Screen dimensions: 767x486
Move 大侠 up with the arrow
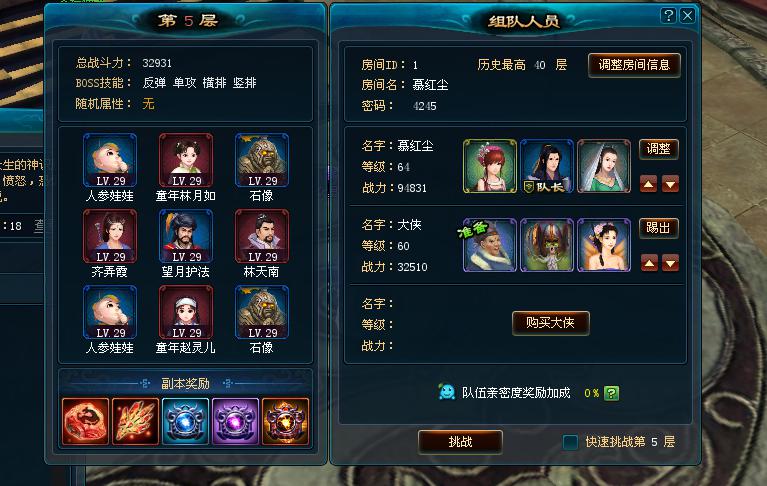point(649,263)
